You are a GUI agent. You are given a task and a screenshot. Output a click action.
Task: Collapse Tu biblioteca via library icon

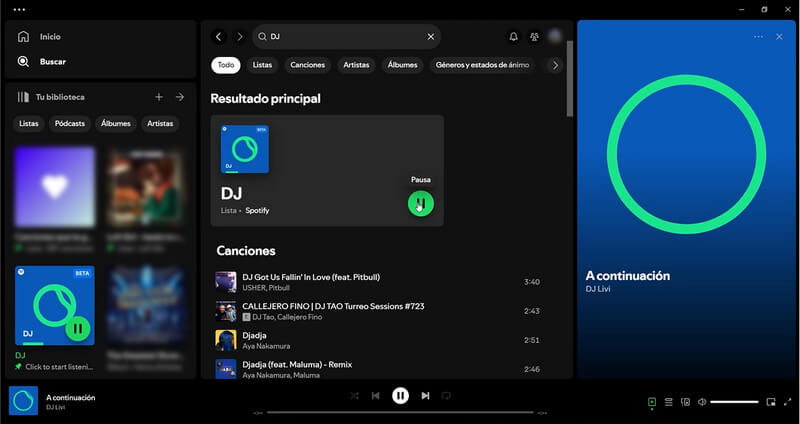[23, 97]
